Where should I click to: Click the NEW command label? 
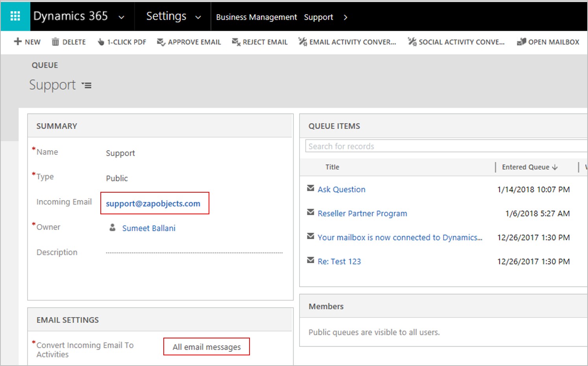(33, 42)
